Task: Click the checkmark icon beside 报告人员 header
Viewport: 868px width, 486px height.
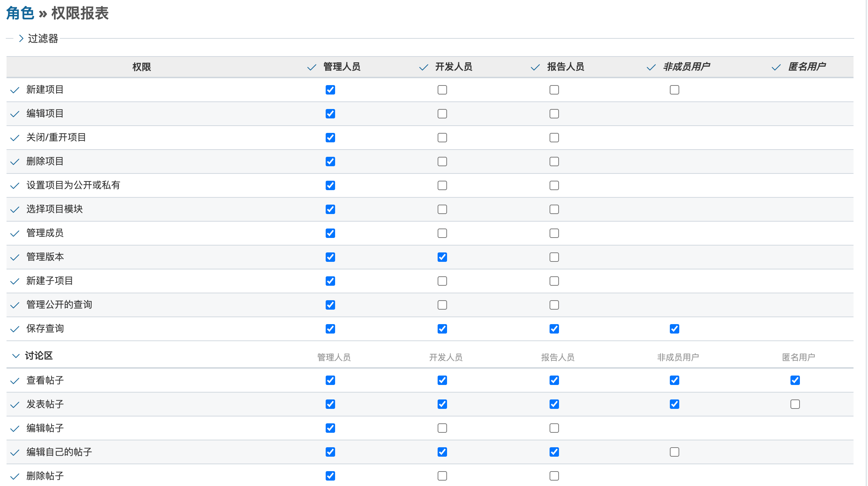Action: [x=535, y=68]
